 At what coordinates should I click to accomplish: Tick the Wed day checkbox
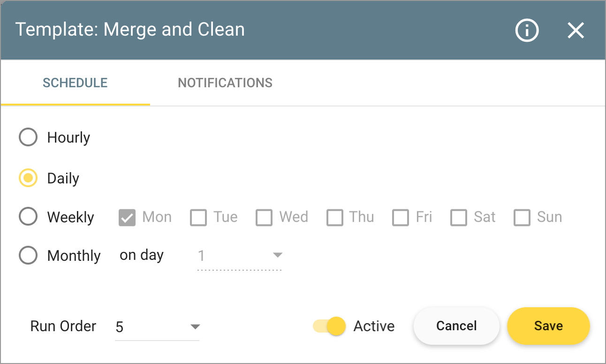pyautogui.click(x=264, y=218)
